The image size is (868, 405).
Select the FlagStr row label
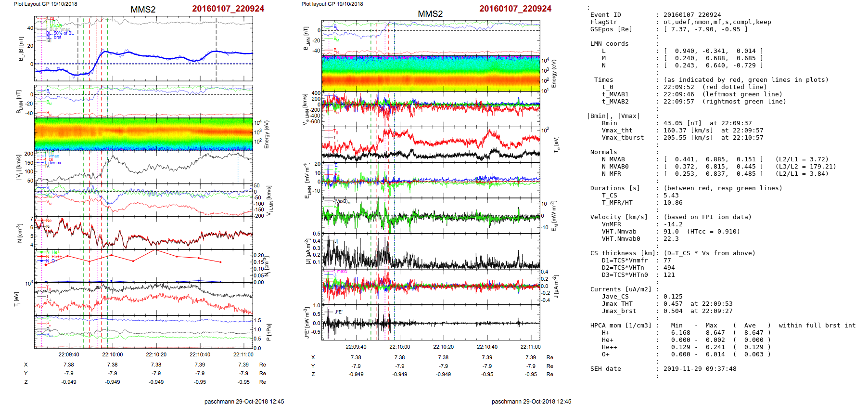(603, 22)
